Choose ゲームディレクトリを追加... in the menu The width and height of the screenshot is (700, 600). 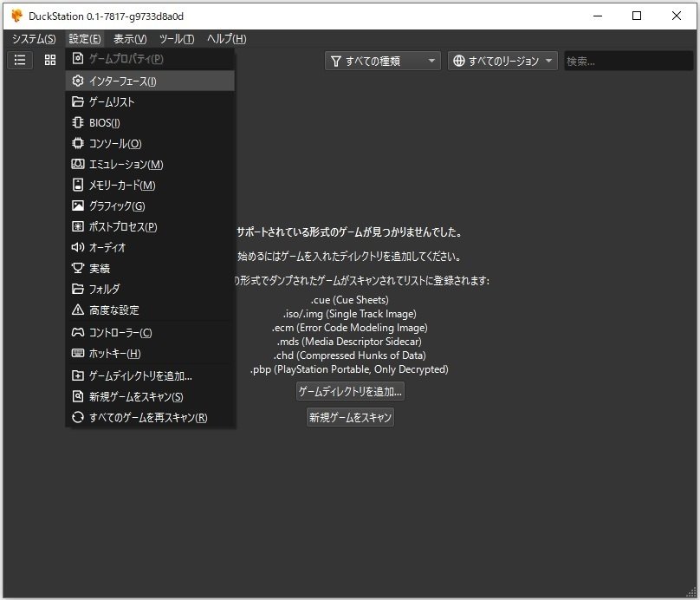pyautogui.click(x=150, y=375)
